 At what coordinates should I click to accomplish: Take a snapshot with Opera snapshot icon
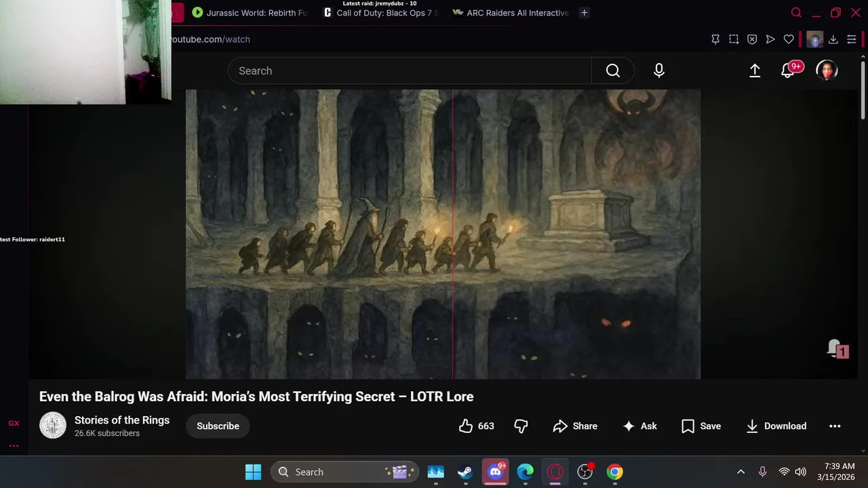click(734, 39)
